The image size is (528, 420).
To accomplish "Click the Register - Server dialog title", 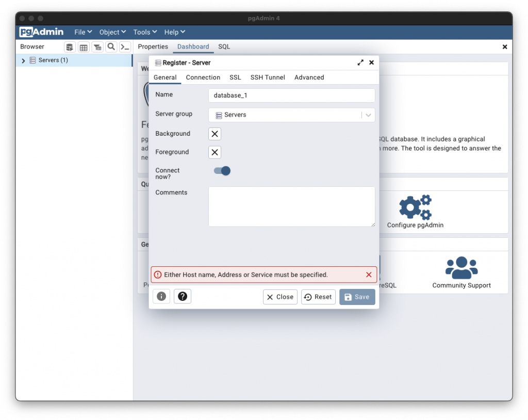I will tap(186, 63).
